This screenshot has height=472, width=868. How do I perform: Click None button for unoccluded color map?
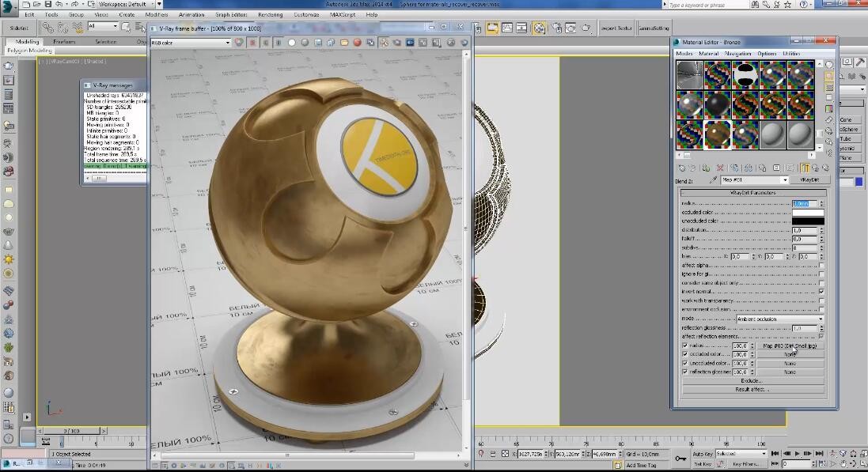(790, 364)
